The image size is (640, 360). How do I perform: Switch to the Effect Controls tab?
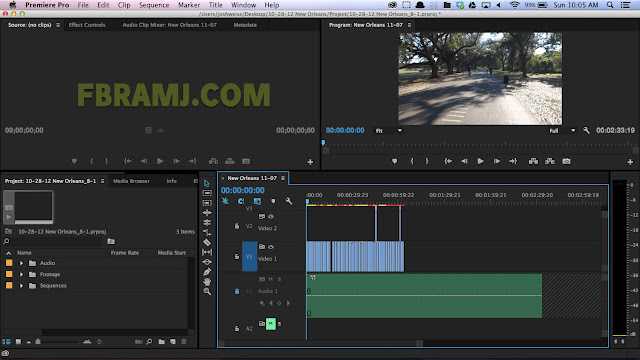(x=87, y=25)
